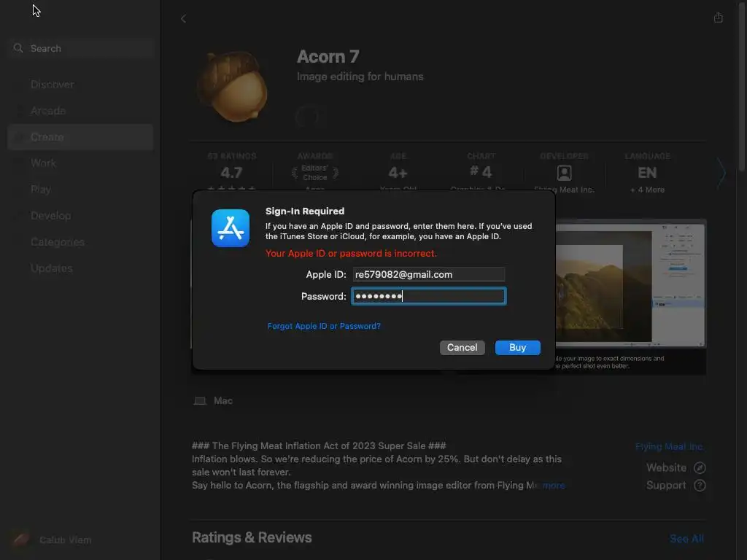
Task: Click the Website link text
Action: 667,467
